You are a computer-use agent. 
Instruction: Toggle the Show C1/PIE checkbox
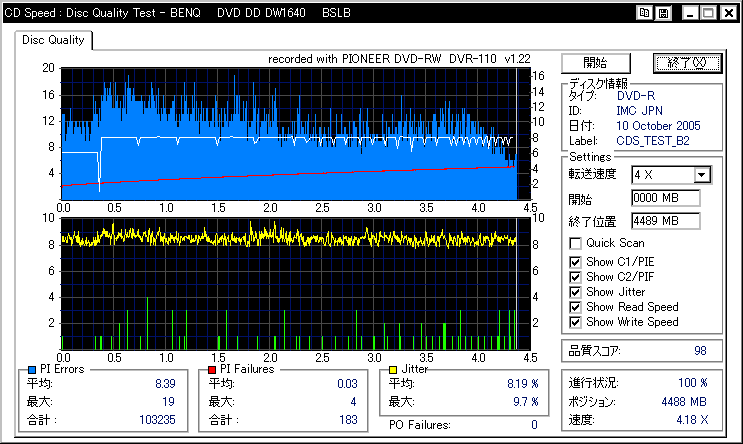point(575,262)
